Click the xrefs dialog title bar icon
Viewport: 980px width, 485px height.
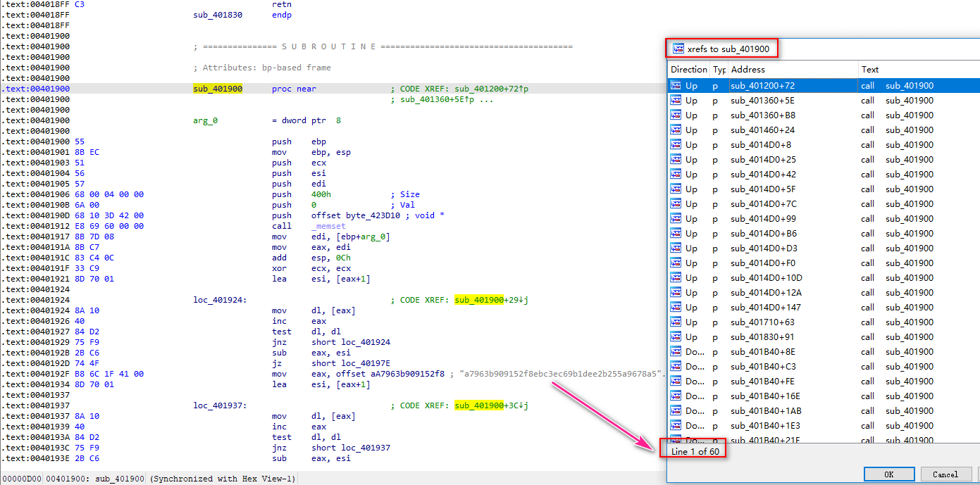[x=678, y=49]
